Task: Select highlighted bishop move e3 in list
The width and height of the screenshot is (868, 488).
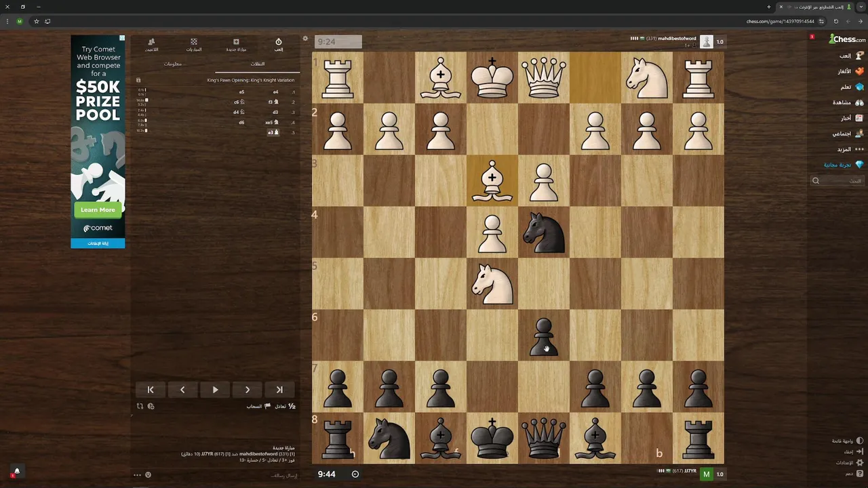Action: (x=273, y=132)
